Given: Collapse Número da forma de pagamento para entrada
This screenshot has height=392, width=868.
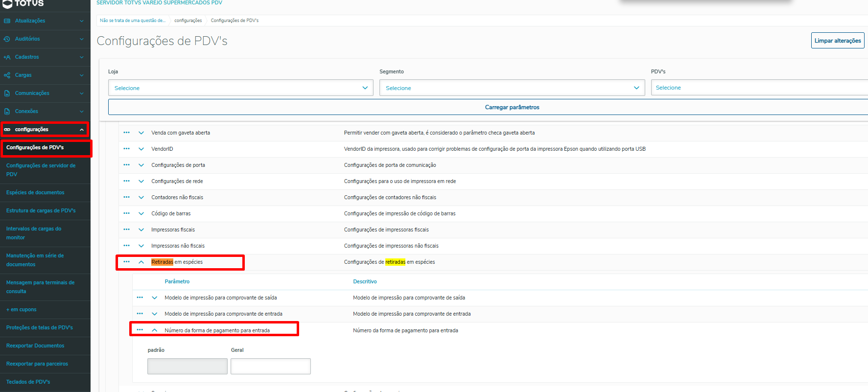Looking at the screenshot, I should point(155,330).
